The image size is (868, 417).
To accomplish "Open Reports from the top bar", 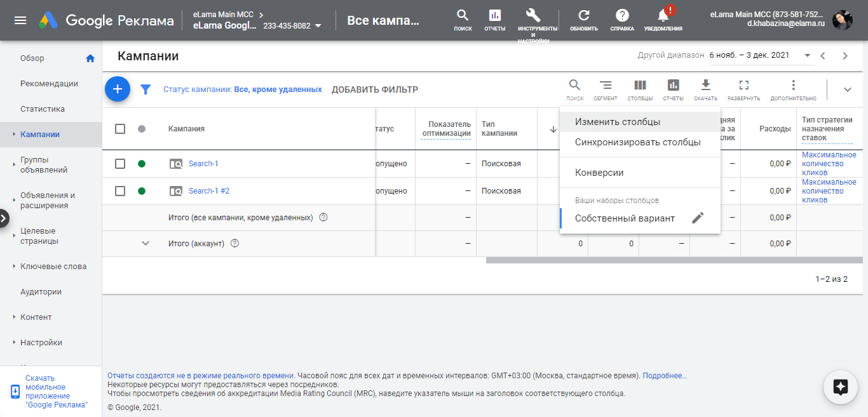I will tap(494, 20).
